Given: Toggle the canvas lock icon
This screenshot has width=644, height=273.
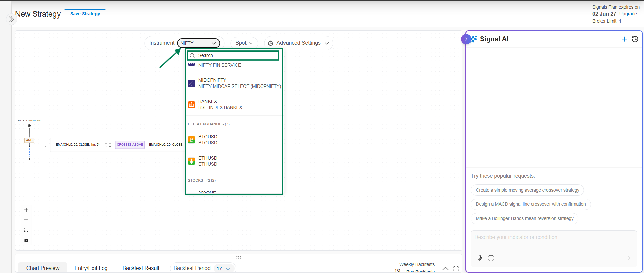Looking at the screenshot, I should coord(26,240).
